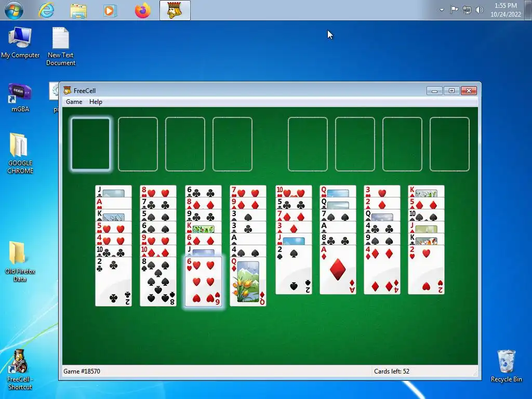Click the Jack of hearts card
The image size is (532, 399).
[294, 239]
